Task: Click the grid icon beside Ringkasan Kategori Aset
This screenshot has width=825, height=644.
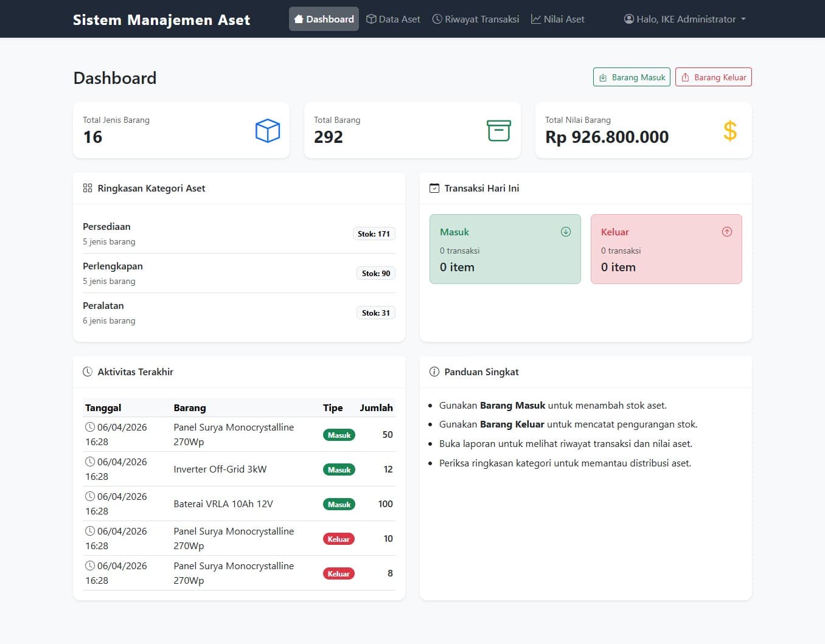Action: 88,189
